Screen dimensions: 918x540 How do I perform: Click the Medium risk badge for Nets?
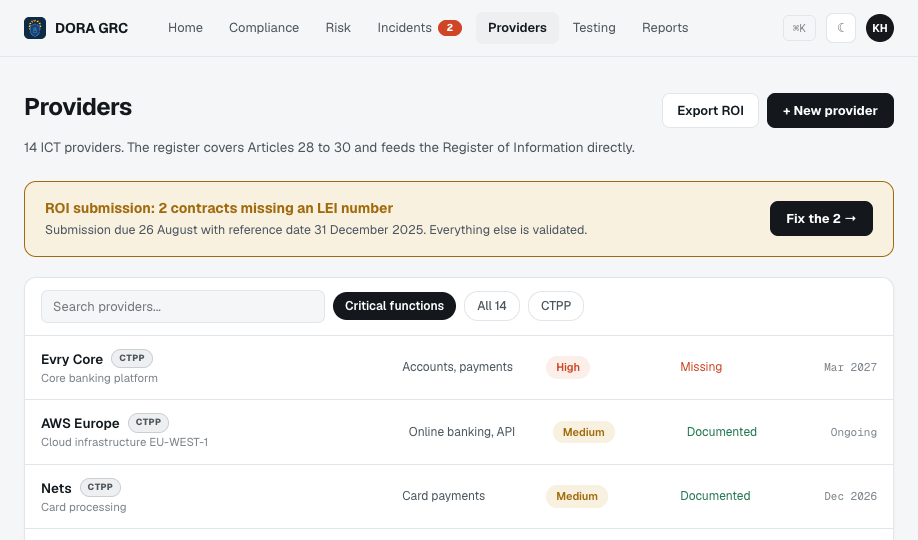(577, 496)
